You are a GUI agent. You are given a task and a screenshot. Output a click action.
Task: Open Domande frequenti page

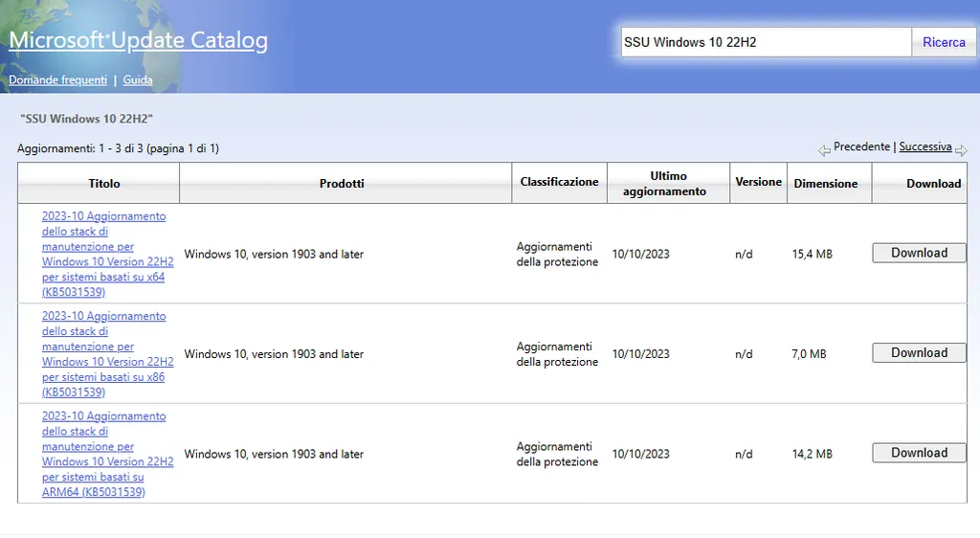coord(57,80)
